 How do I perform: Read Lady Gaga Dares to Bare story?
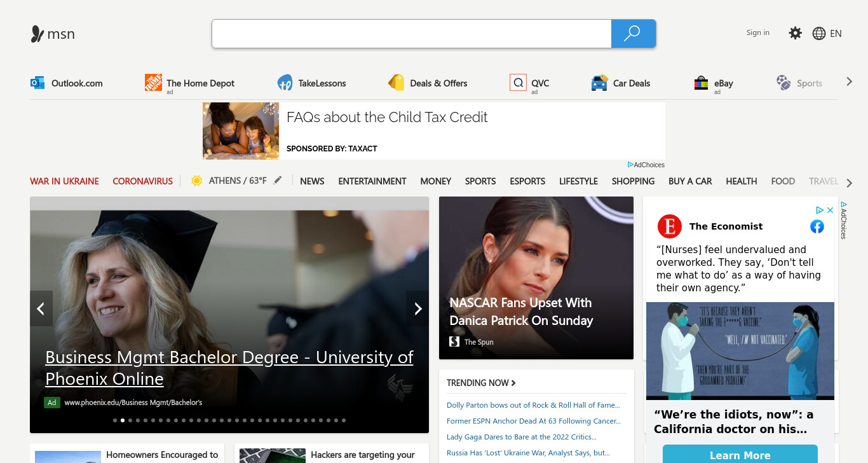point(522,437)
